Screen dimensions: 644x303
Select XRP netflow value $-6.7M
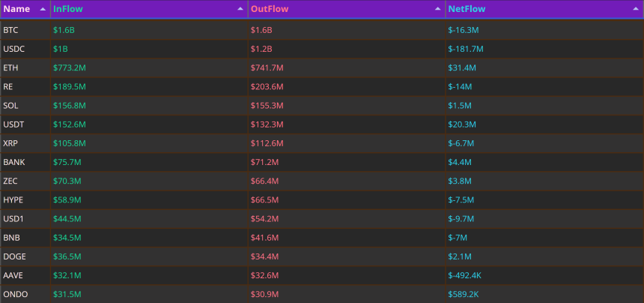pos(461,143)
